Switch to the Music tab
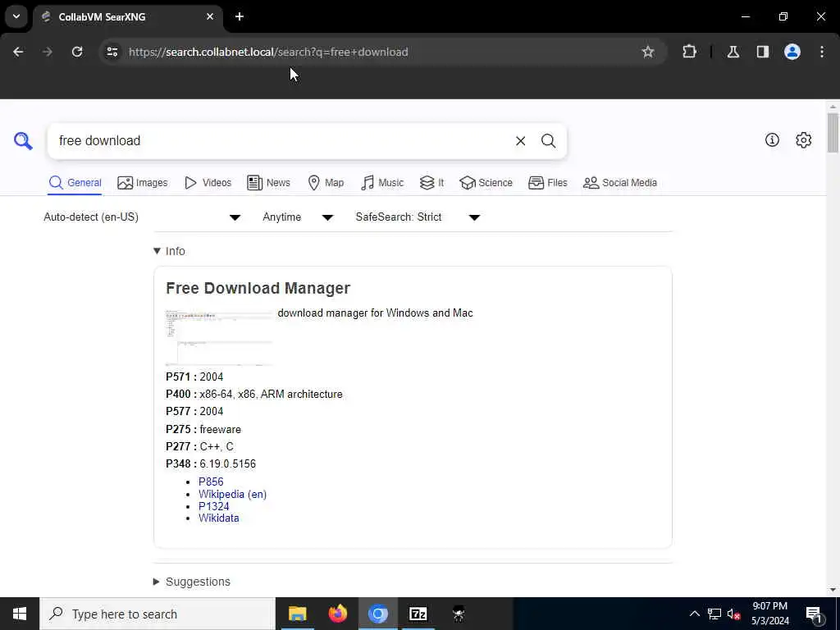This screenshot has width=840, height=630. pos(382,183)
